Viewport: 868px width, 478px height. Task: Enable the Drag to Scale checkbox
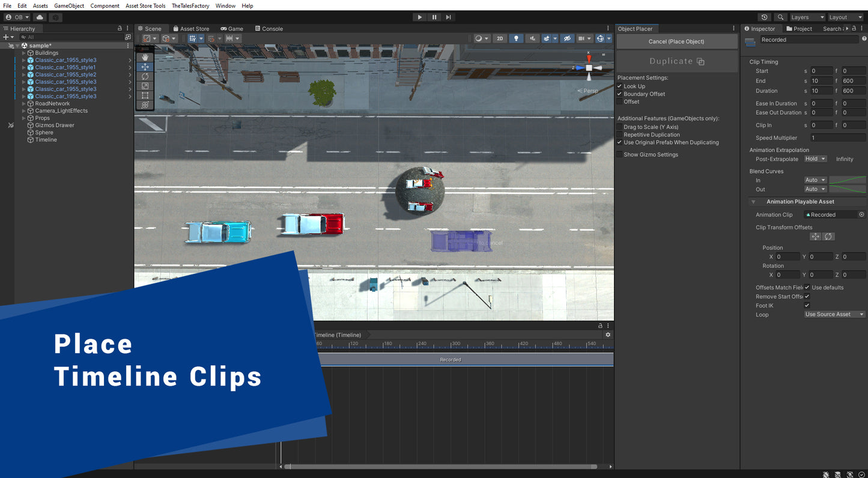click(620, 127)
